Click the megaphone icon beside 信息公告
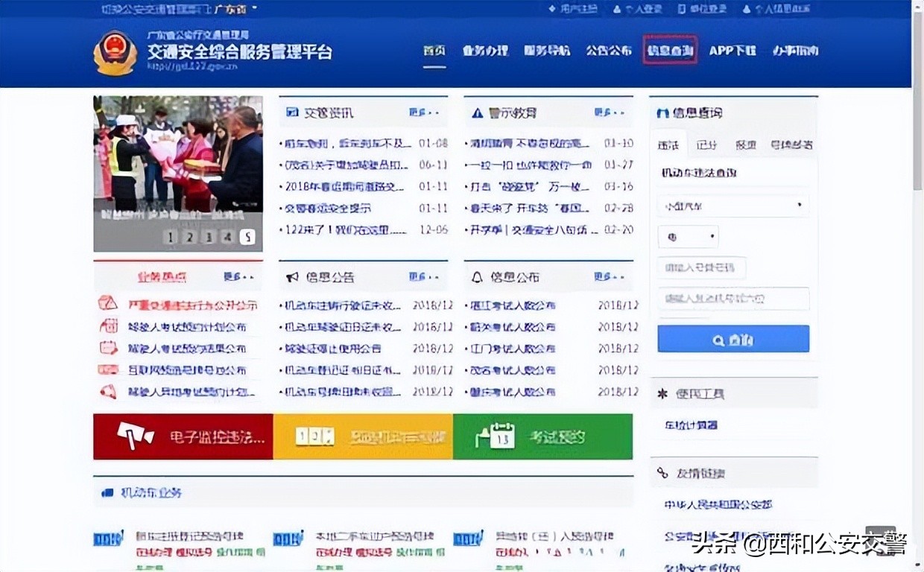The image size is (924, 572). (292, 277)
